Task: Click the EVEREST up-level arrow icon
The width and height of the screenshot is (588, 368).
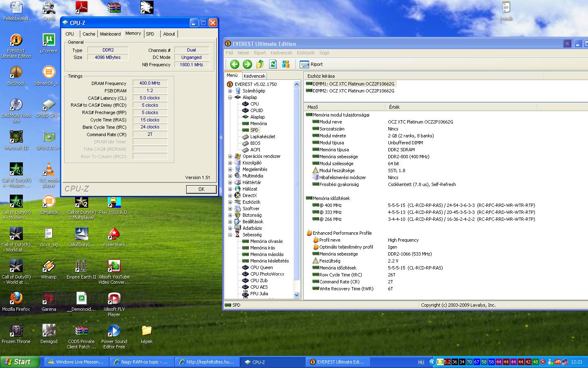Action: tap(260, 64)
